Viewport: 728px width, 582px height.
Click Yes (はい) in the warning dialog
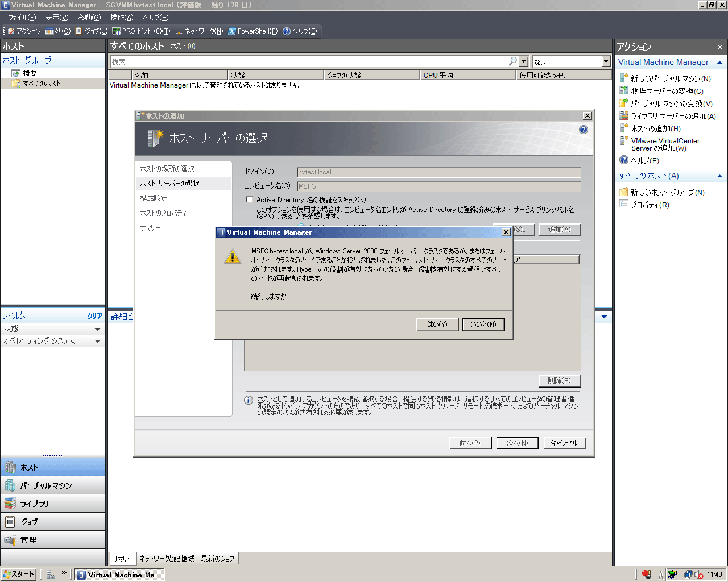pyautogui.click(x=437, y=325)
